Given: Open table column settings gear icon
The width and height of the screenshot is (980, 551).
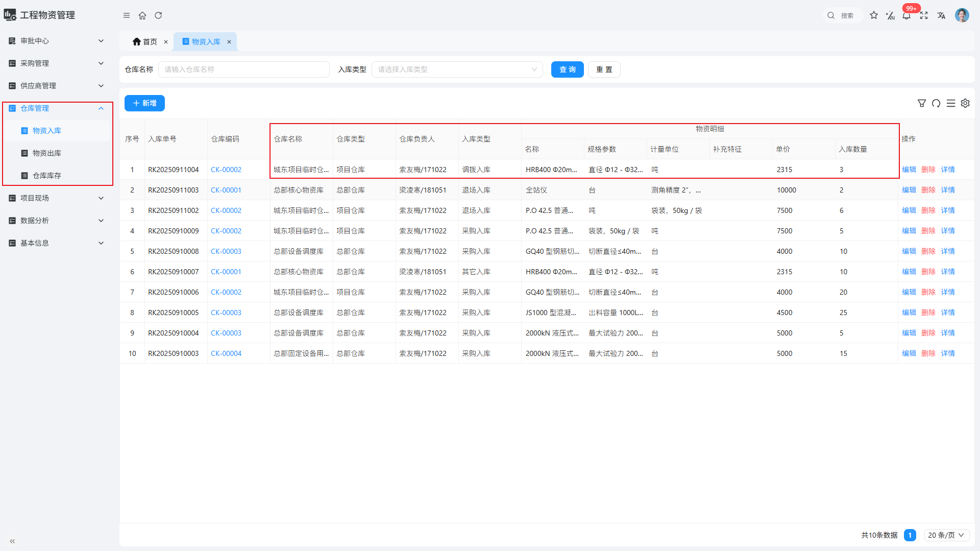Looking at the screenshot, I should [965, 103].
